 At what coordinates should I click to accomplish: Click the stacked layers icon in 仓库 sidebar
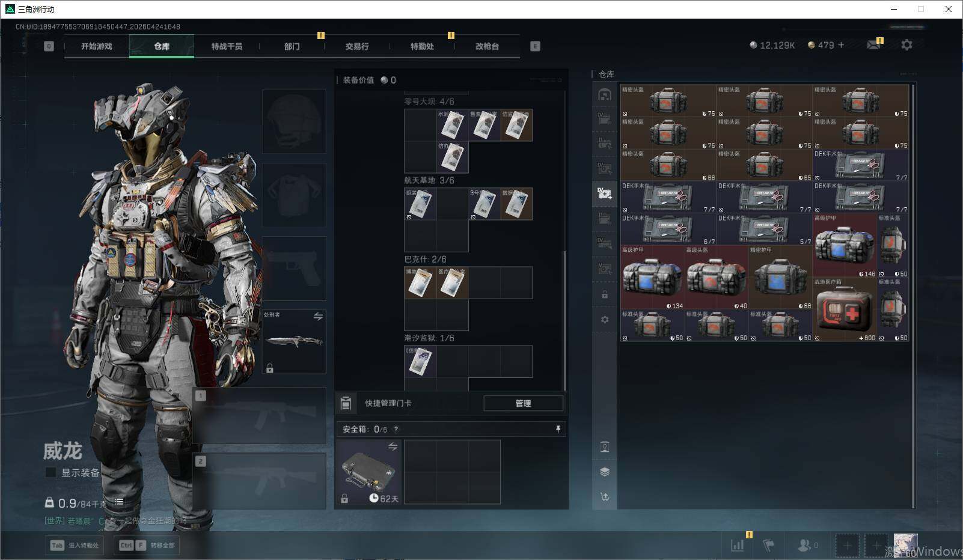605,472
